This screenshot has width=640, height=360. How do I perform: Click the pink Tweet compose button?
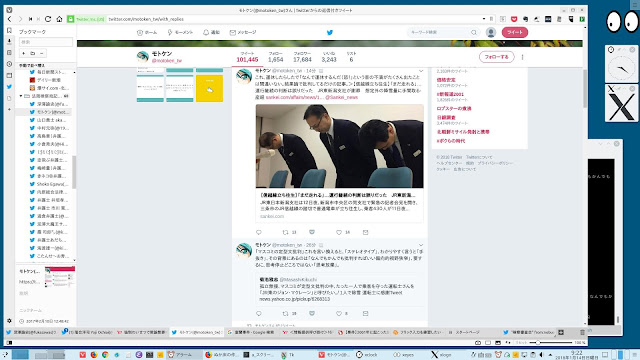(x=515, y=32)
